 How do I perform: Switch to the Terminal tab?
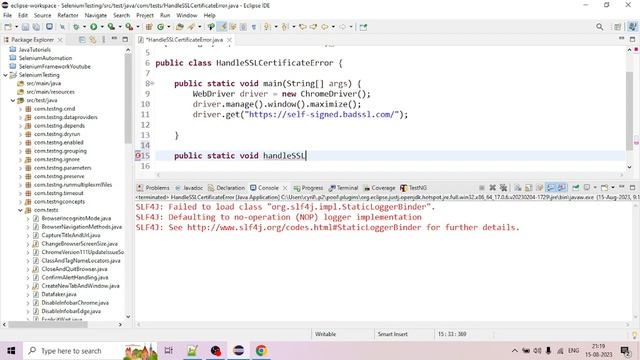click(x=343, y=188)
